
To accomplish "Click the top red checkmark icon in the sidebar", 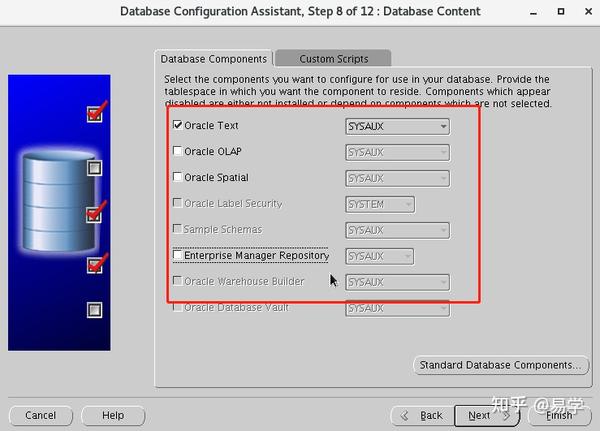I will pos(97,111).
